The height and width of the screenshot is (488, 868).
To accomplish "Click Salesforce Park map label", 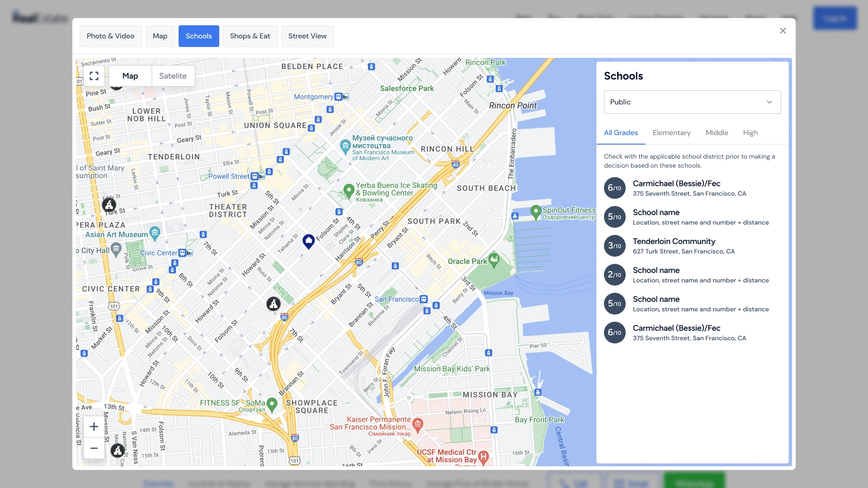I will 407,89.
